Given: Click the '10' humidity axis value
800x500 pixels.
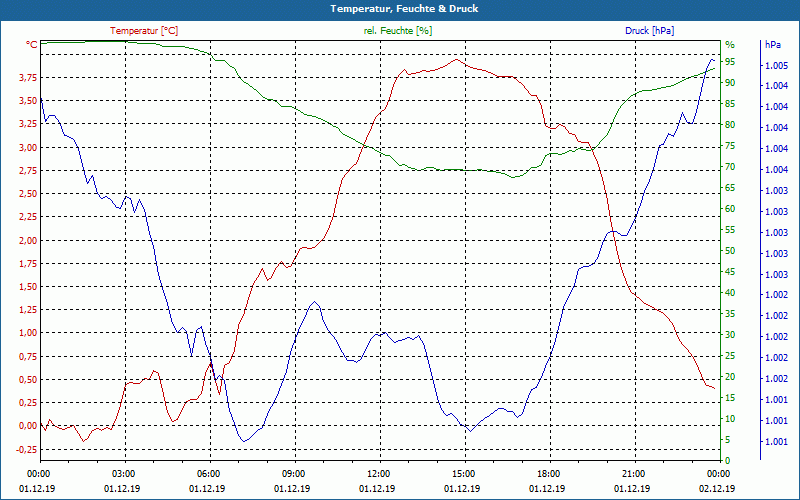Looking at the screenshot, I should (730, 419).
